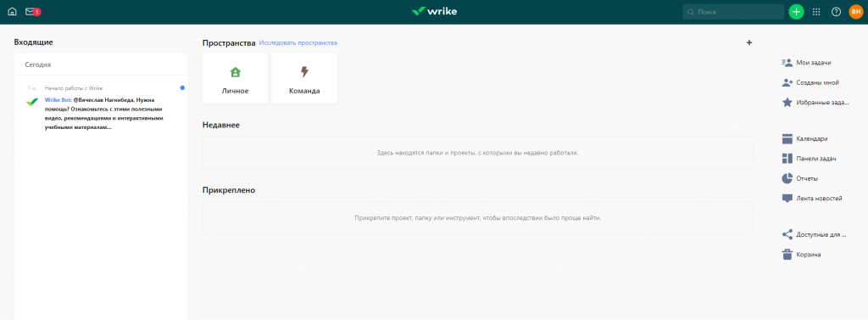The height and width of the screenshot is (320, 868).
Task: Click the Недавнее heading
Action: (221, 125)
